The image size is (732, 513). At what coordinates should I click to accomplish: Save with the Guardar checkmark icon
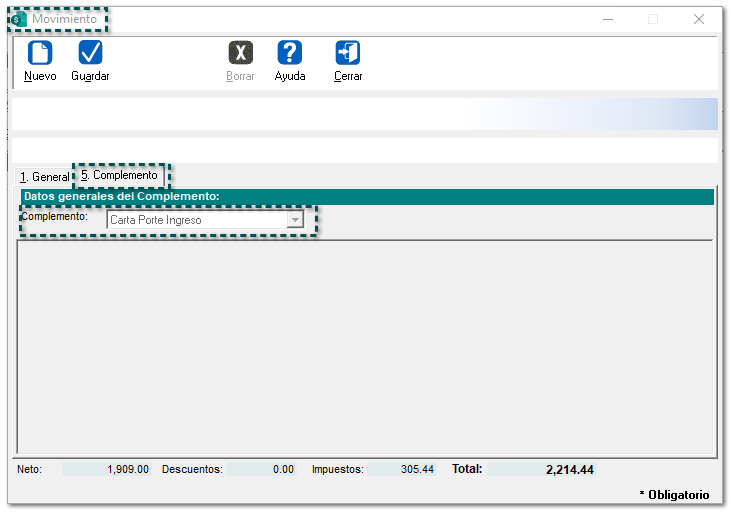click(x=90, y=52)
